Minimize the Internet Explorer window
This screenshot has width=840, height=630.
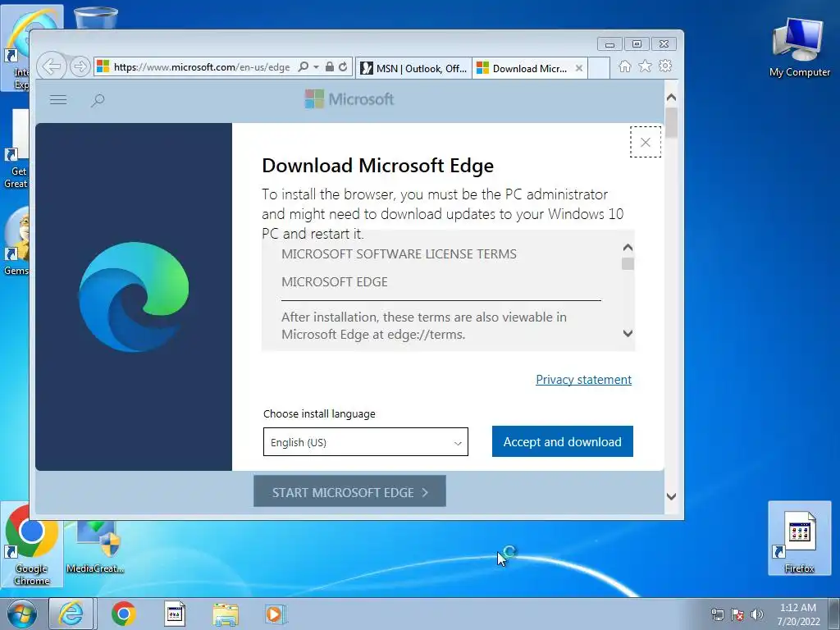coord(609,44)
